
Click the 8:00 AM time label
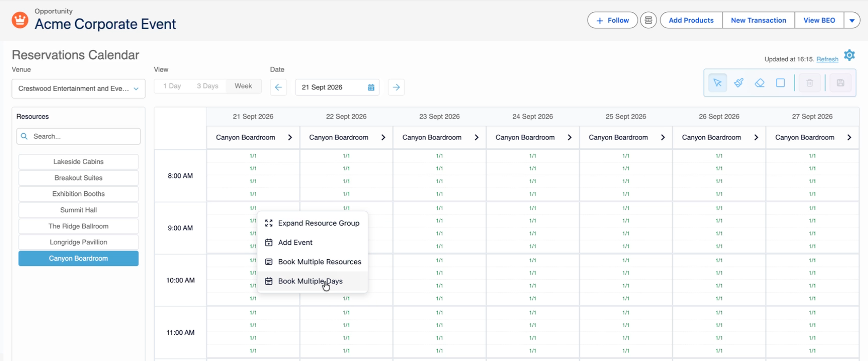pyautogui.click(x=180, y=176)
